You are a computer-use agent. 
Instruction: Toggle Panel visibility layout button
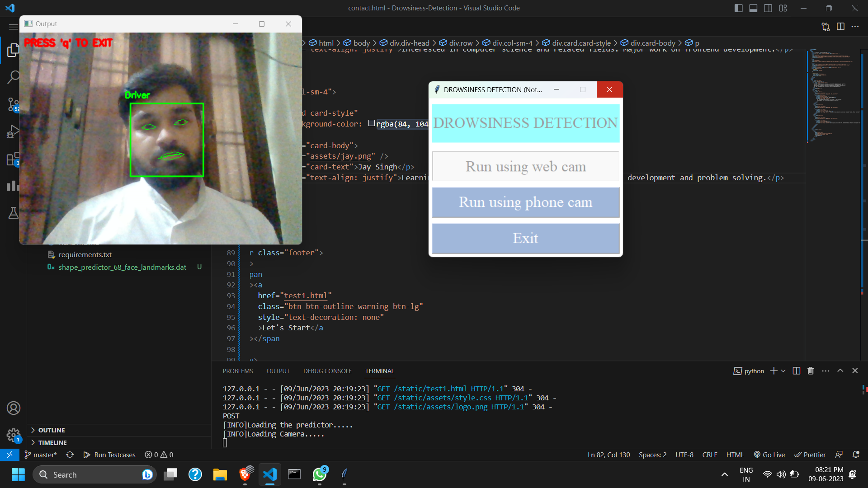tap(753, 8)
